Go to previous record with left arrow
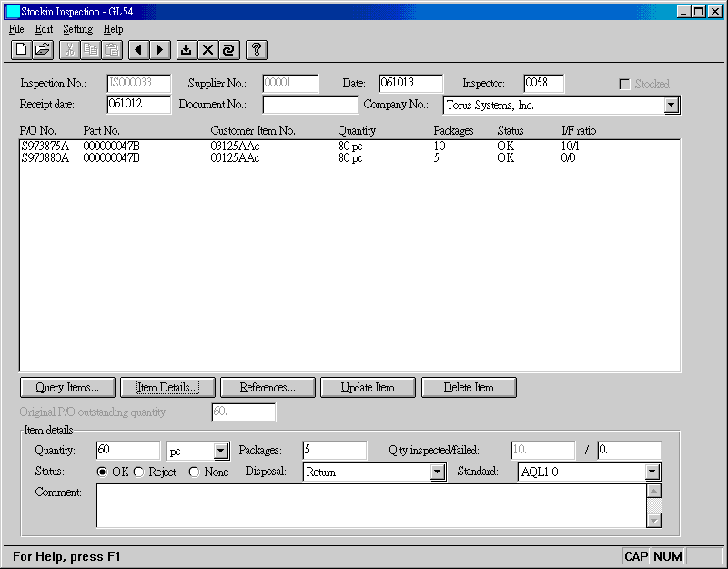Viewport: 728px width, 569px height. pyautogui.click(x=137, y=50)
